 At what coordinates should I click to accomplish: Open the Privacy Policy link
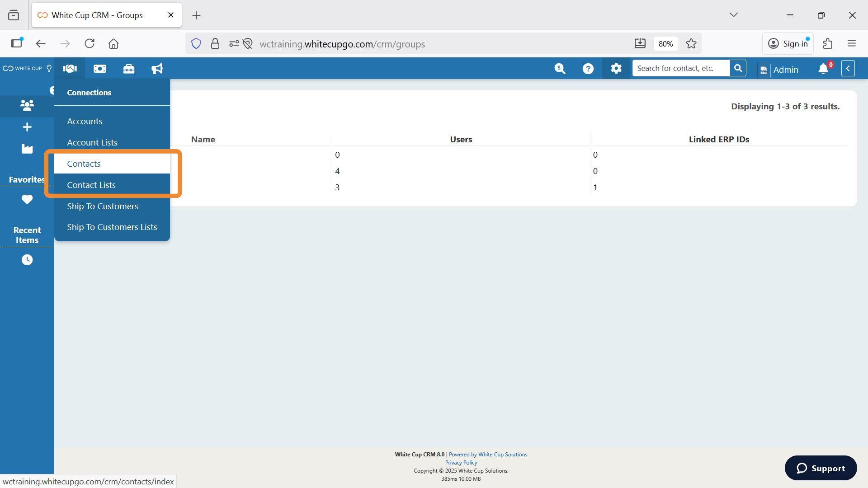coord(461,463)
